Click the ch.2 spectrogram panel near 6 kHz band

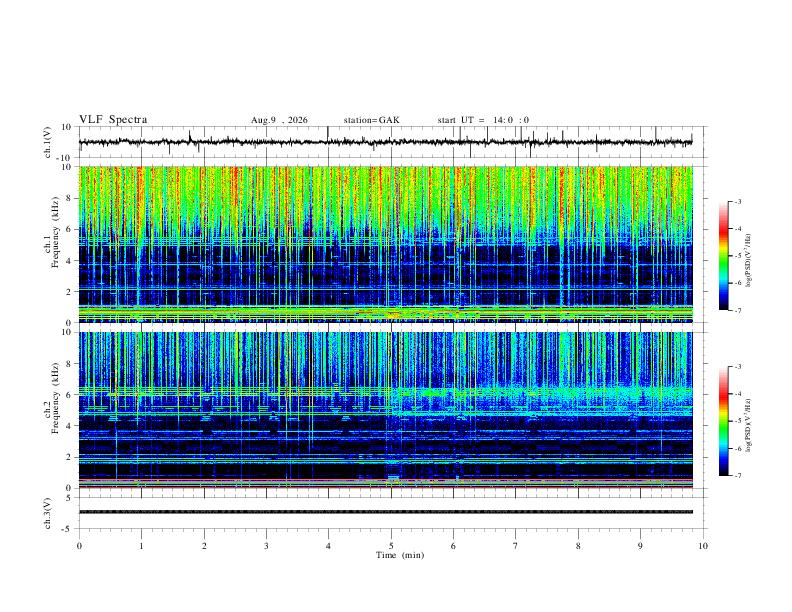pyautogui.click(x=385, y=391)
